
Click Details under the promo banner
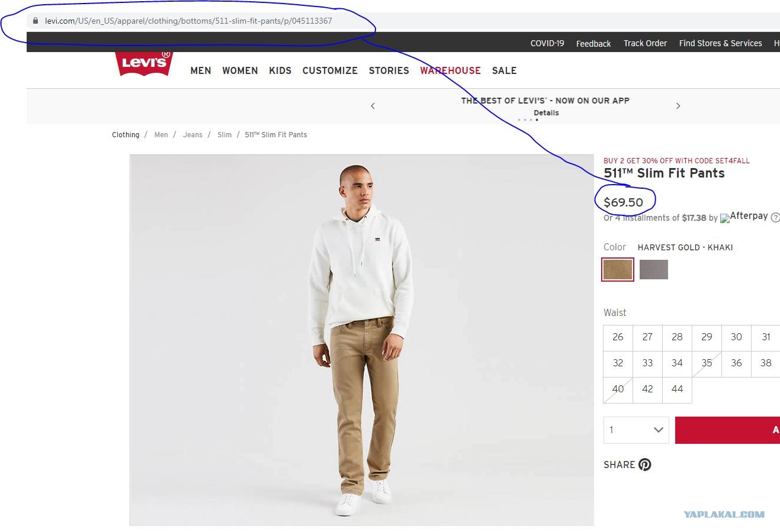(546, 112)
